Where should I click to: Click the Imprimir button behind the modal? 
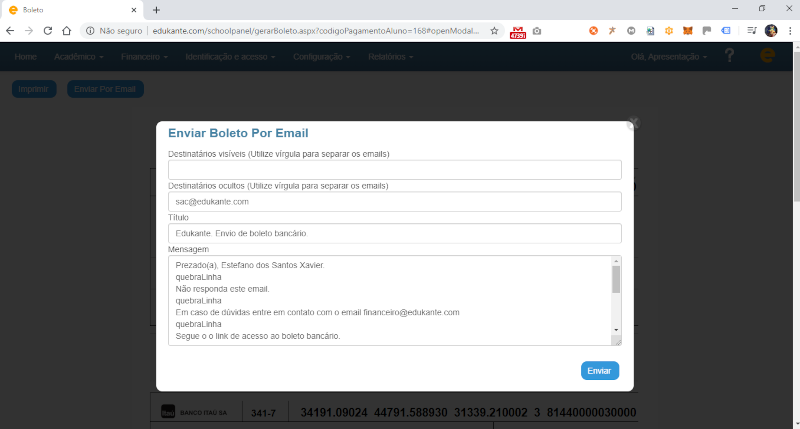tap(34, 89)
